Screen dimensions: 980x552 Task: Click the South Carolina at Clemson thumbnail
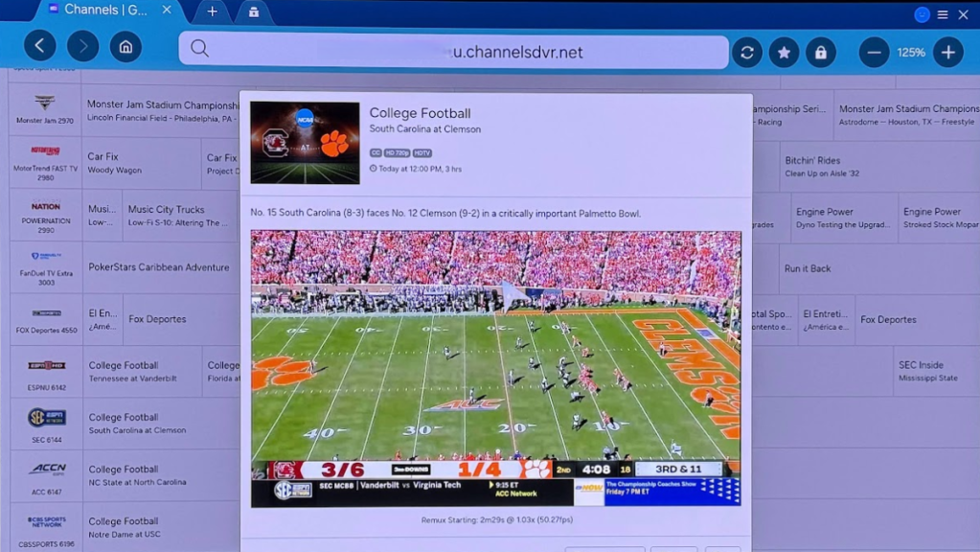pyautogui.click(x=305, y=143)
